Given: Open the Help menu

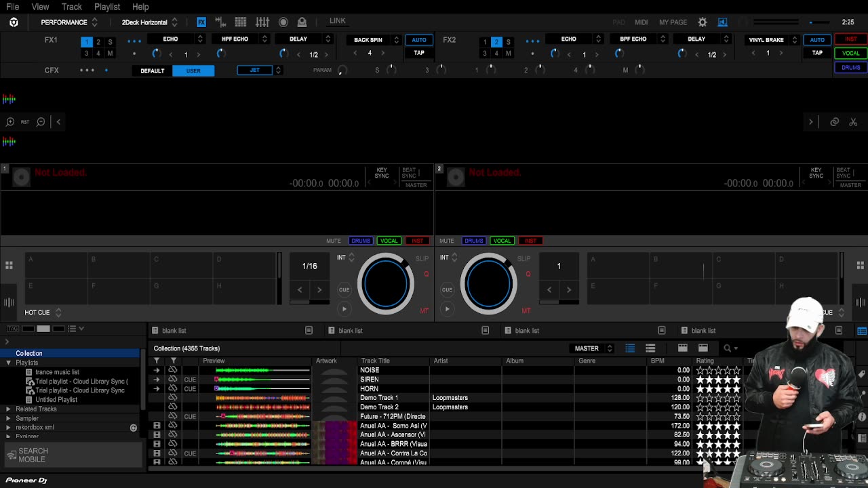Looking at the screenshot, I should click(x=140, y=7).
